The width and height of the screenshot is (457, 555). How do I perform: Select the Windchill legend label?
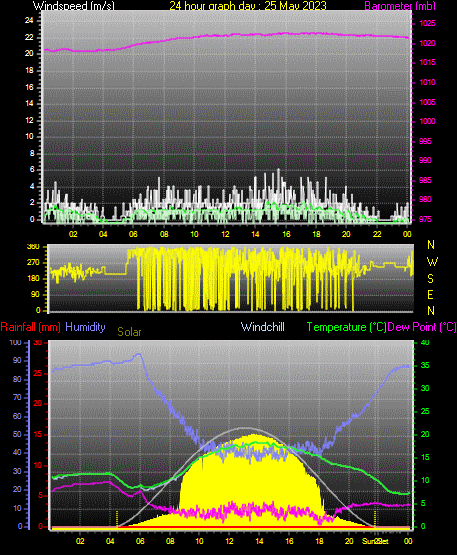(263, 327)
